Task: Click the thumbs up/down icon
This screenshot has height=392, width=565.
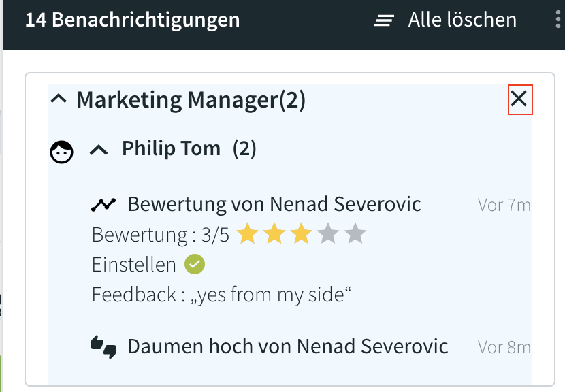Action: (x=103, y=347)
